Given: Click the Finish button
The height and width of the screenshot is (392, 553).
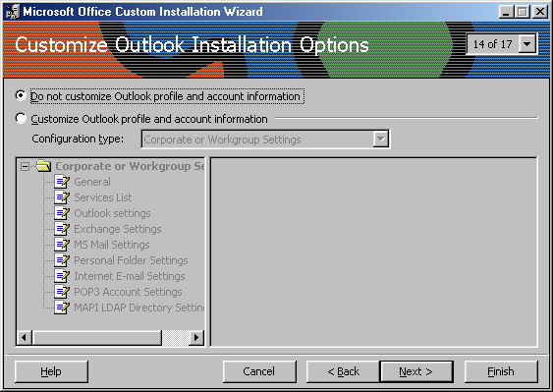Looking at the screenshot, I should [x=501, y=371].
